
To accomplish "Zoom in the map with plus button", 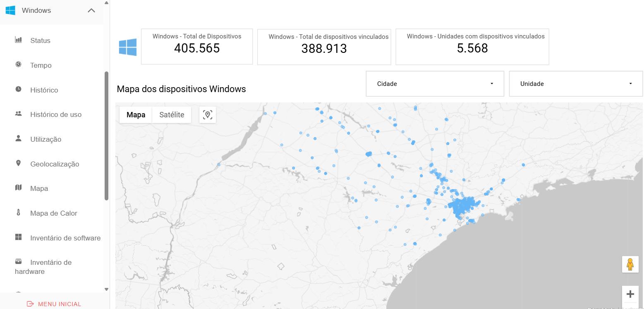I will pos(630,294).
